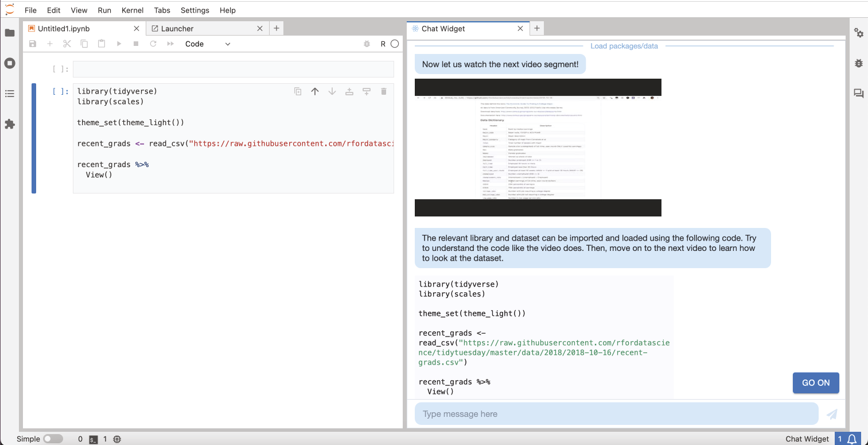
Task: Restart kernel and run all cells
Action: (x=170, y=44)
